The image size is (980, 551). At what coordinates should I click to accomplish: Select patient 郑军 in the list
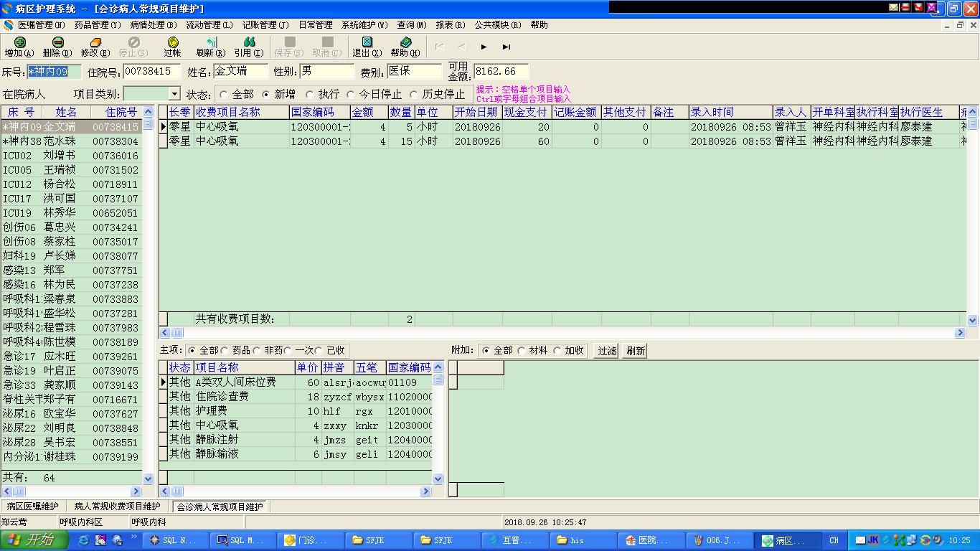[x=71, y=270]
